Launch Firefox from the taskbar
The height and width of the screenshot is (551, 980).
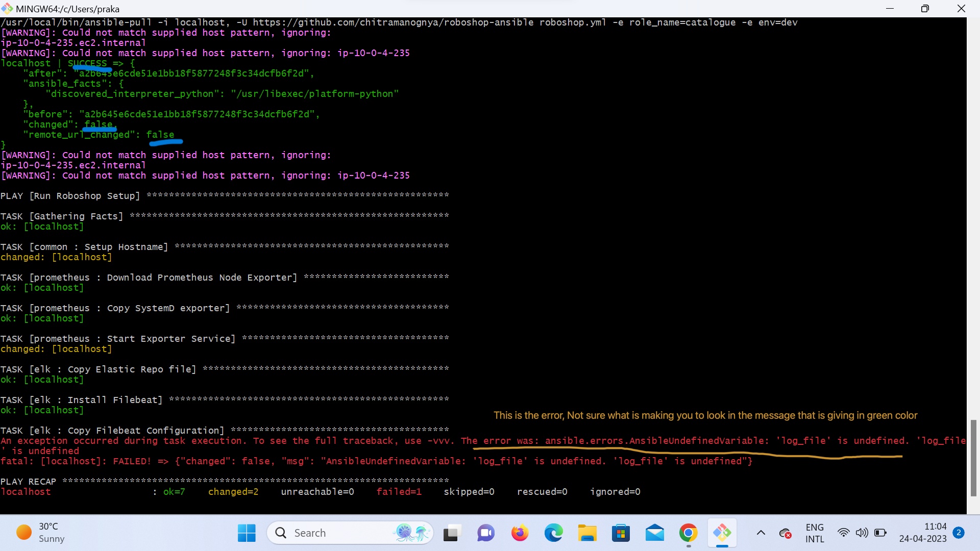[x=520, y=533]
